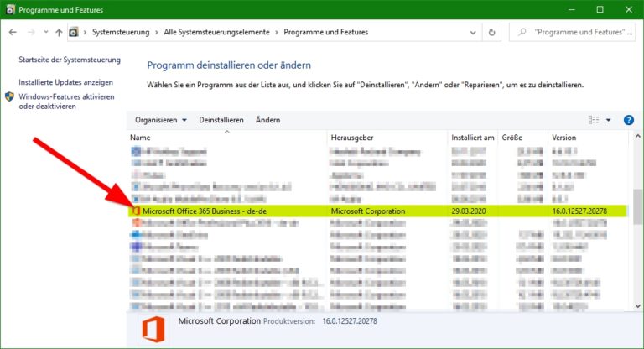Expand the view options dropdown arrow
This screenshot has width=644, height=349.
(x=608, y=120)
